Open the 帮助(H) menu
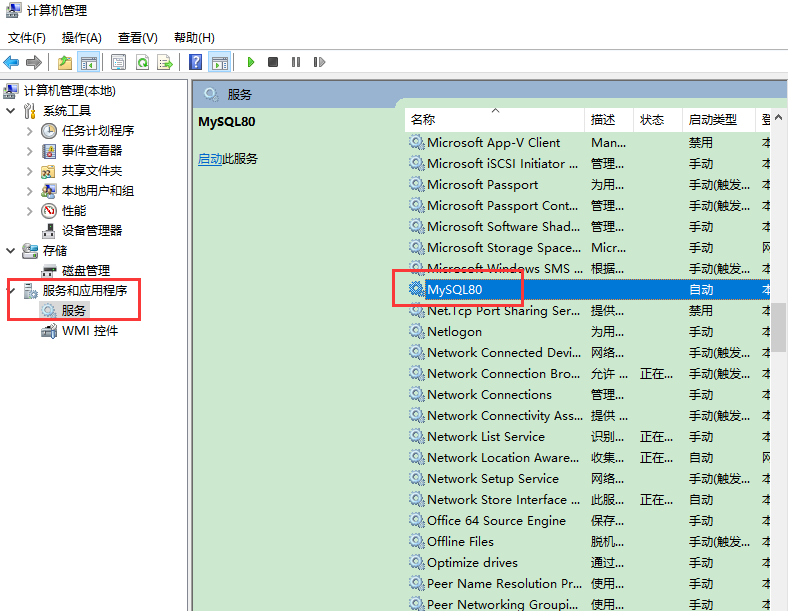Viewport: 788px width, 611px height. pyautogui.click(x=194, y=38)
